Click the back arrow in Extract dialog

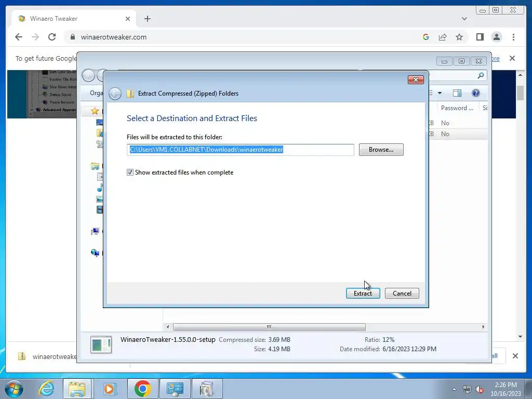point(115,94)
